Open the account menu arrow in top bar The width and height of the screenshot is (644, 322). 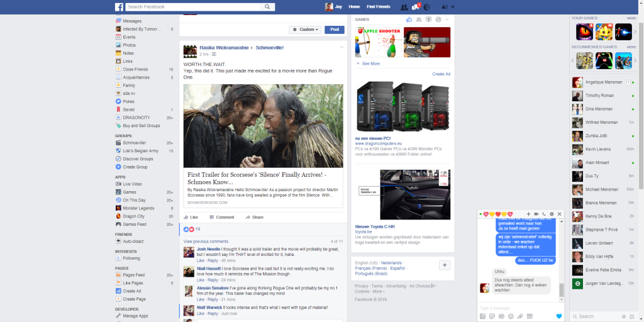pyautogui.click(x=453, y=7)
